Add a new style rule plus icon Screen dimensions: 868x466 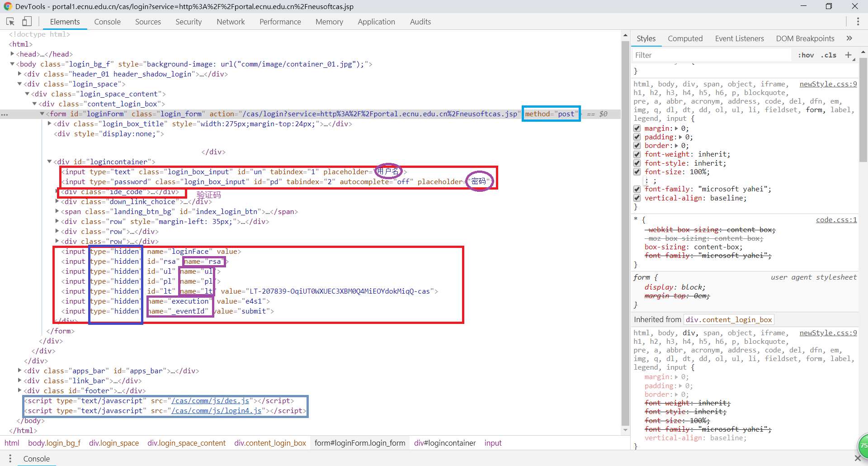pos(848,55)
